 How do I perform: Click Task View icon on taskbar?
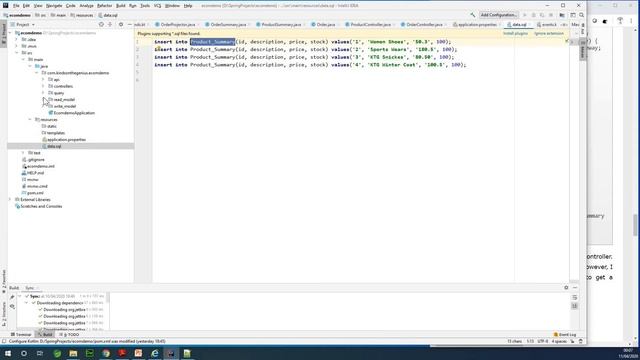(40, 353)
